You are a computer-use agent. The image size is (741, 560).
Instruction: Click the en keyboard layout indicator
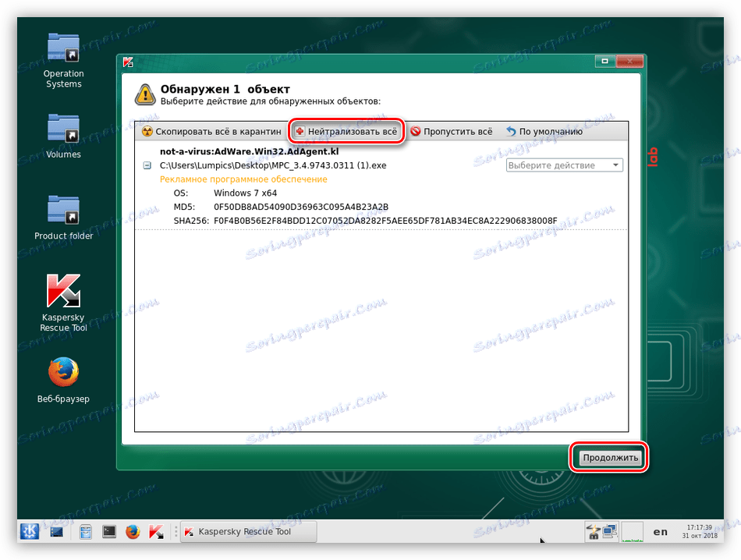coord(660,532)
